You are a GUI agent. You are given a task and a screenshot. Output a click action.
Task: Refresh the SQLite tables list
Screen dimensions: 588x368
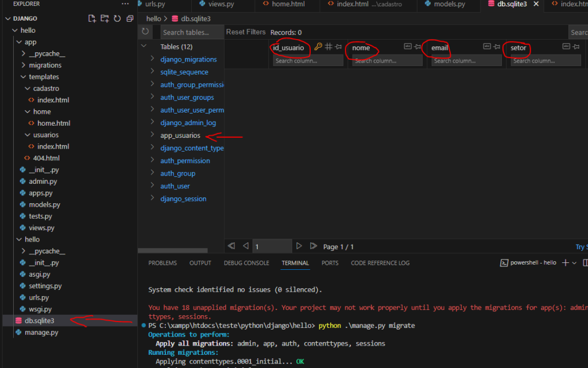[x=145, y=32]
